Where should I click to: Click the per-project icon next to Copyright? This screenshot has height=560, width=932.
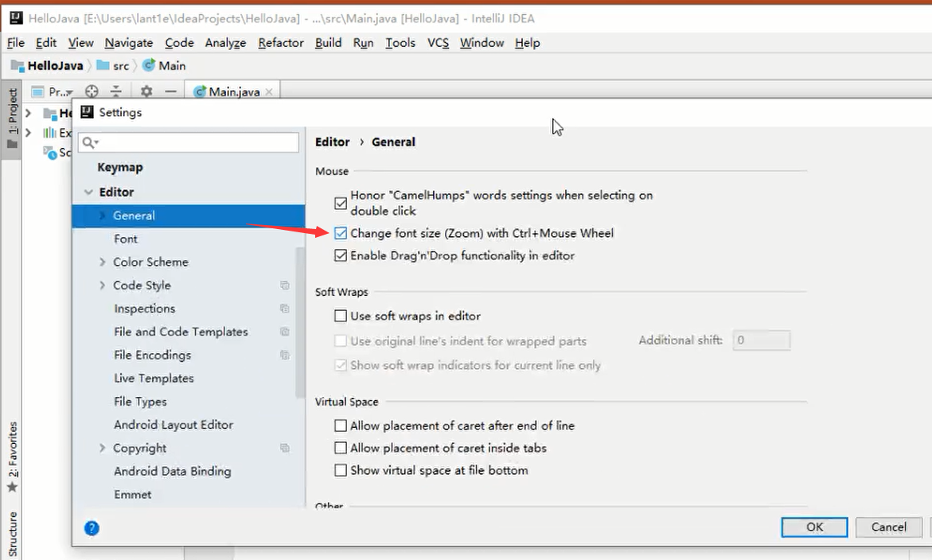[285, 449]
